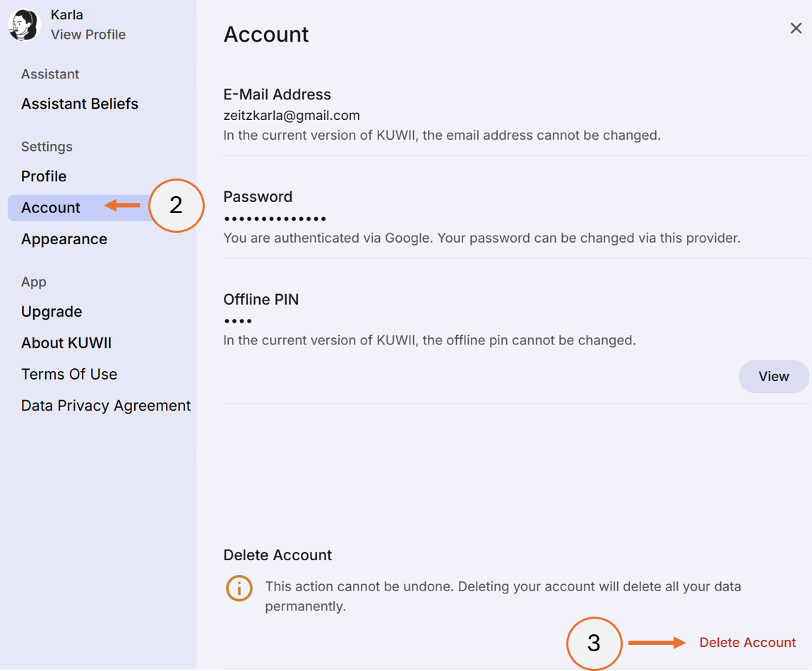Image resolution: width=812 pixels, height=671 pixels.
Task: Select Assistant Beliefs in the sidebar
Action: click(79, 104)
